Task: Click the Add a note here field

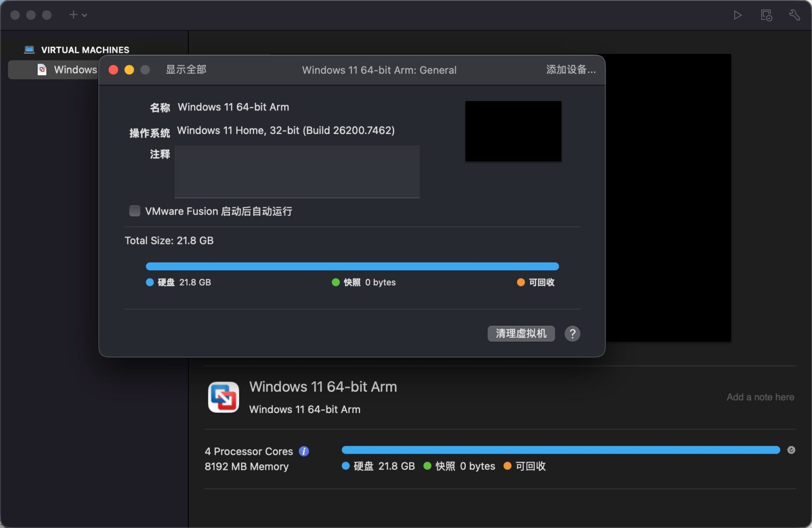Action: [x=760, y=397]
